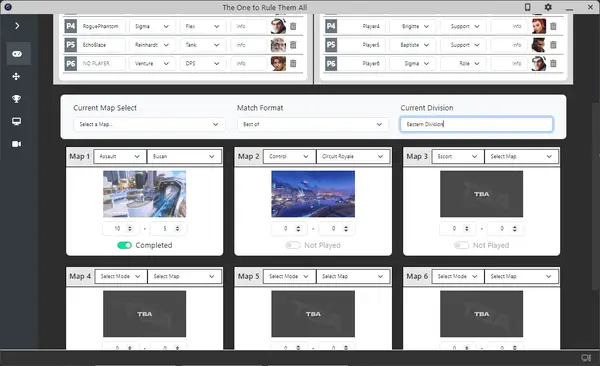Click Reinhardt hero portrait for EchoBlaze
Image resolution: width=600 pixels, height=366 pixels.
click(278, 45)
